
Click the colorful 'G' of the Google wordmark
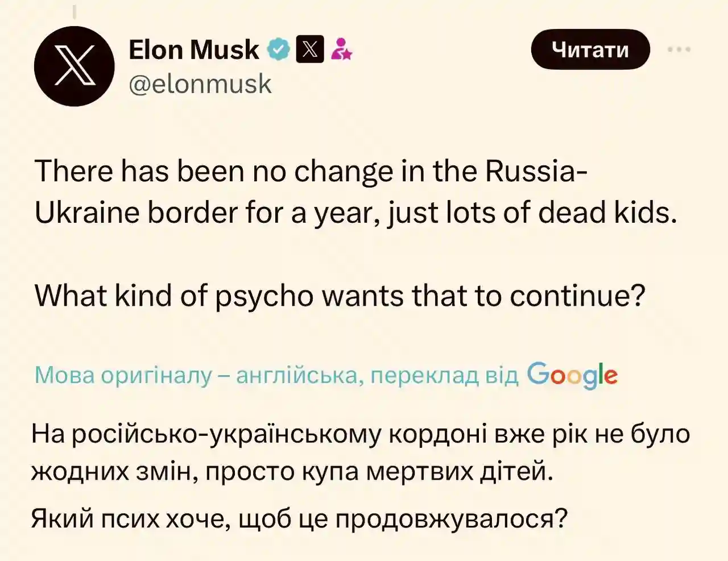tap(538, 375)
